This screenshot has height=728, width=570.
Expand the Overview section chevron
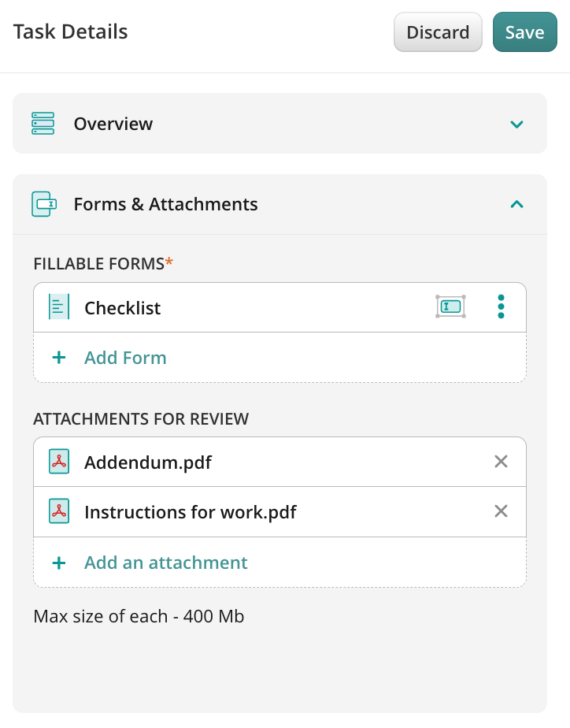coord(516,124)
